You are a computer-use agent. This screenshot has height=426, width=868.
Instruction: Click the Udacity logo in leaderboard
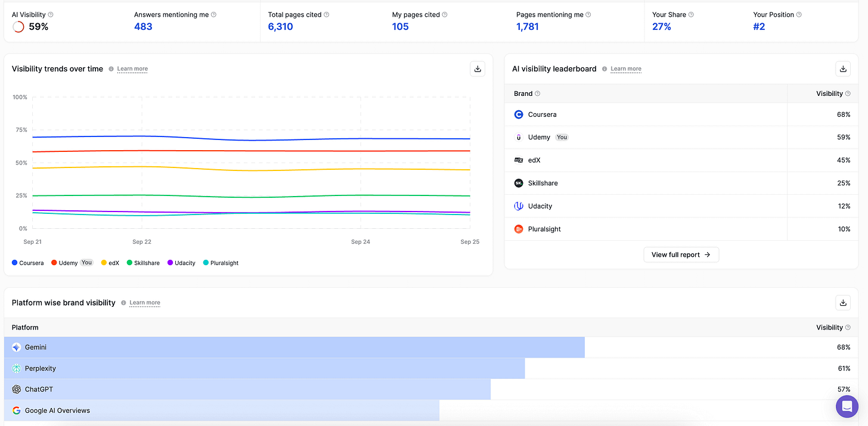point(519,206)
